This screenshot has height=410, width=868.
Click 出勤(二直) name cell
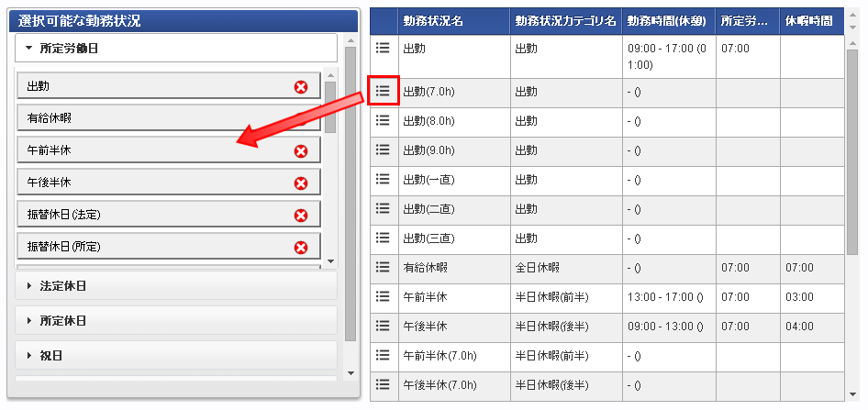pos(454,210)
